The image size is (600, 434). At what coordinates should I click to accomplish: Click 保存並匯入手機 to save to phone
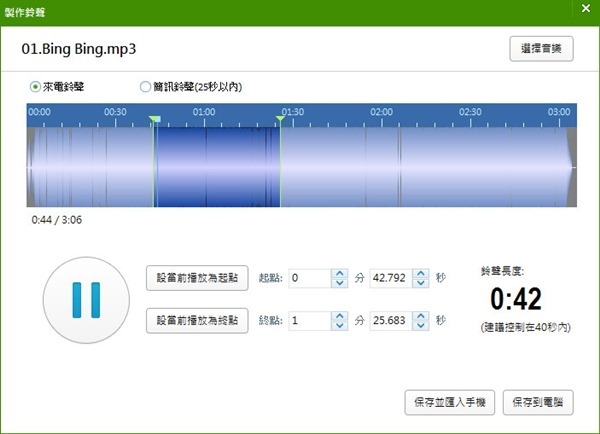449,402
